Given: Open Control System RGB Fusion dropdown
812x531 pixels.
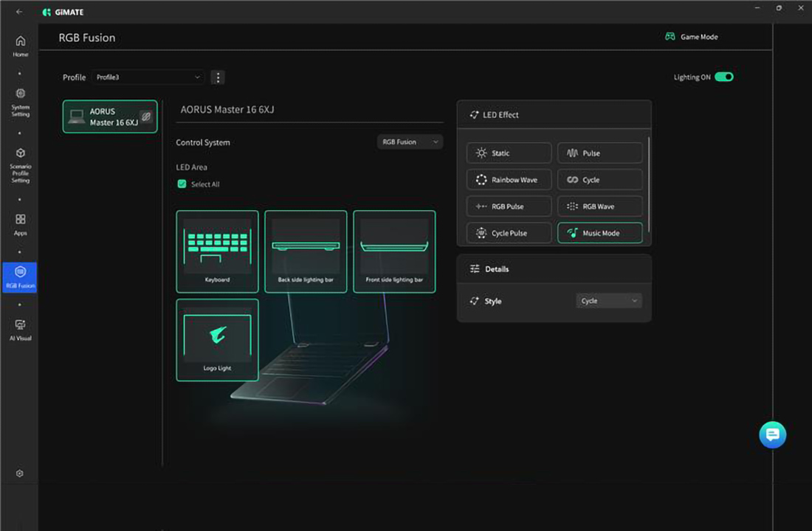Looking at the screenshot, I should pos(410,142).
